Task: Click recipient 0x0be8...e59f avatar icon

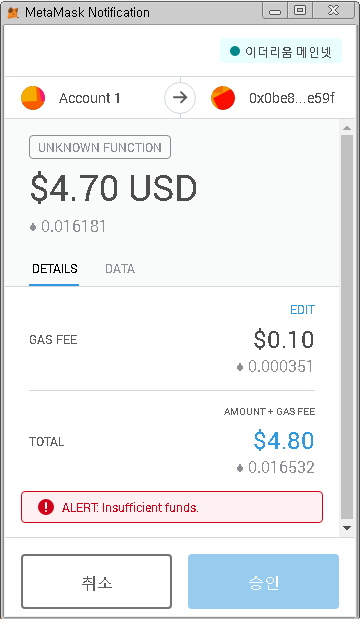Action: [223, 98]
